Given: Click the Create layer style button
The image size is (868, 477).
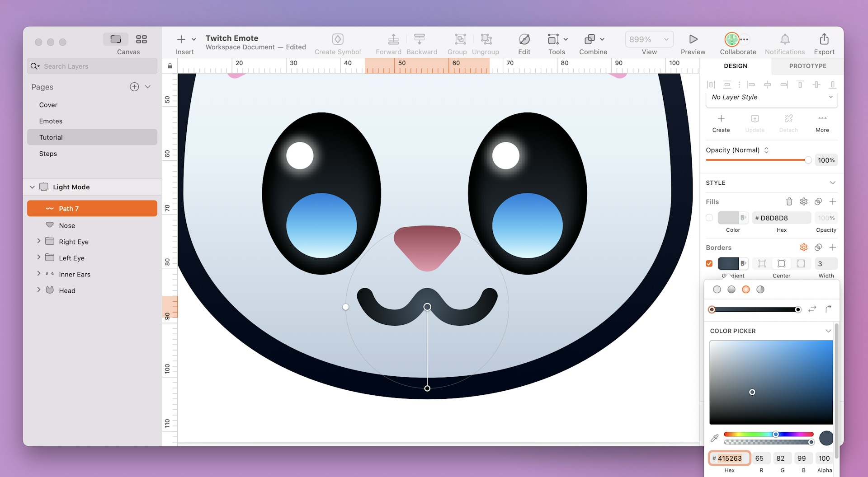Looking at the screenshot, I should pos(721,122).
